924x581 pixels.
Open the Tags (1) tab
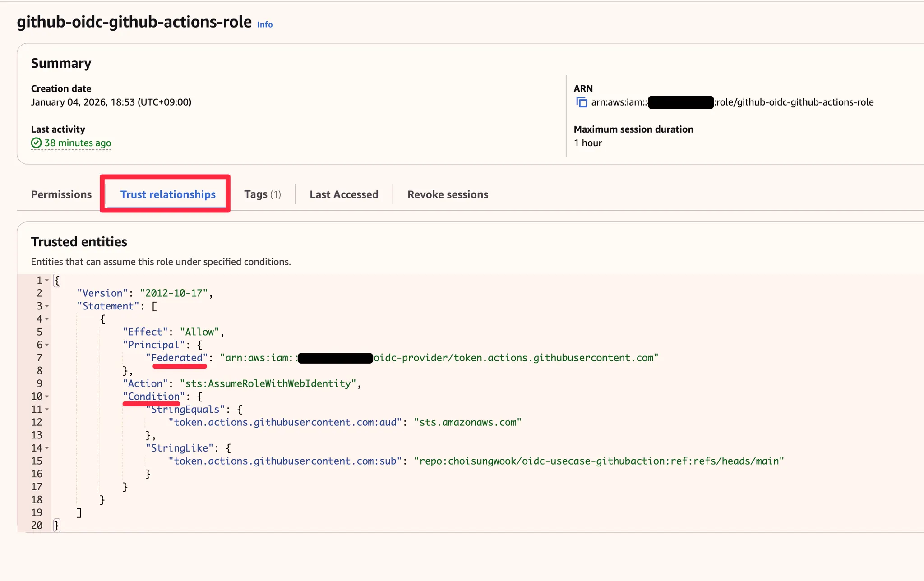coord(263,194)
